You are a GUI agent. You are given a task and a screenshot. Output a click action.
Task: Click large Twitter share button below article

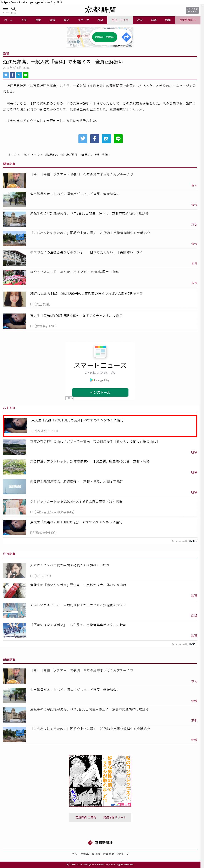point(83,138)
